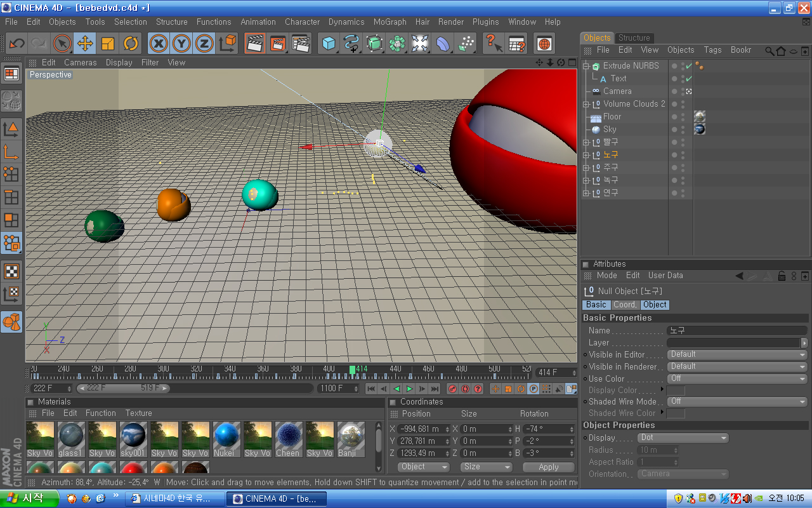
Task: Open the Display Dot dropdown
Action: [x=683, y=438]
